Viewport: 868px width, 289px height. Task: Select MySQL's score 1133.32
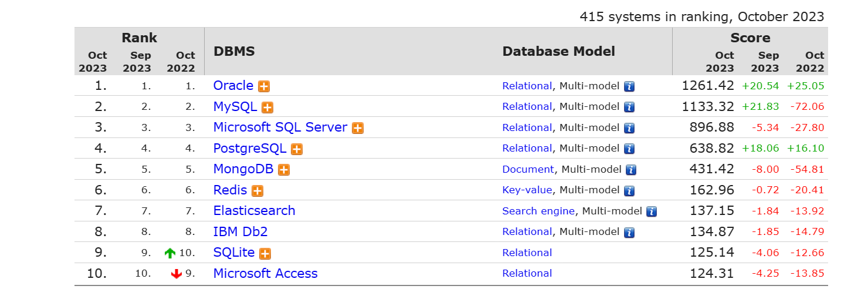708,107
